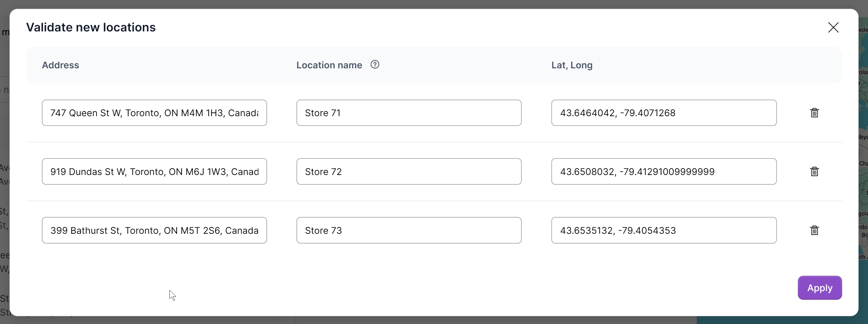Edit the 919 Dundas St W address
The width and height of the screenshot is (868, 324).
154,172
